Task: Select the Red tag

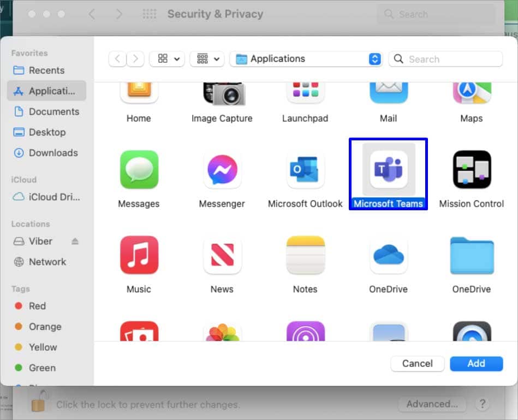Action: point(46,306)
